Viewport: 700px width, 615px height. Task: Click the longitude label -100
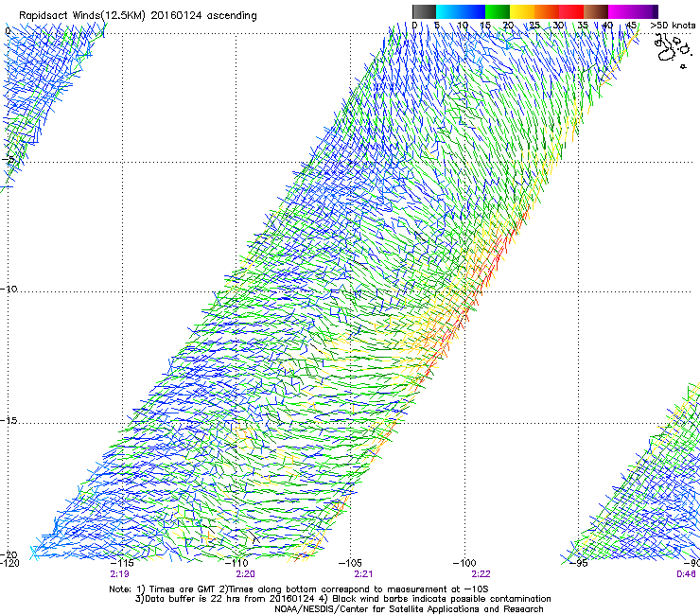[x=464, y=563]
